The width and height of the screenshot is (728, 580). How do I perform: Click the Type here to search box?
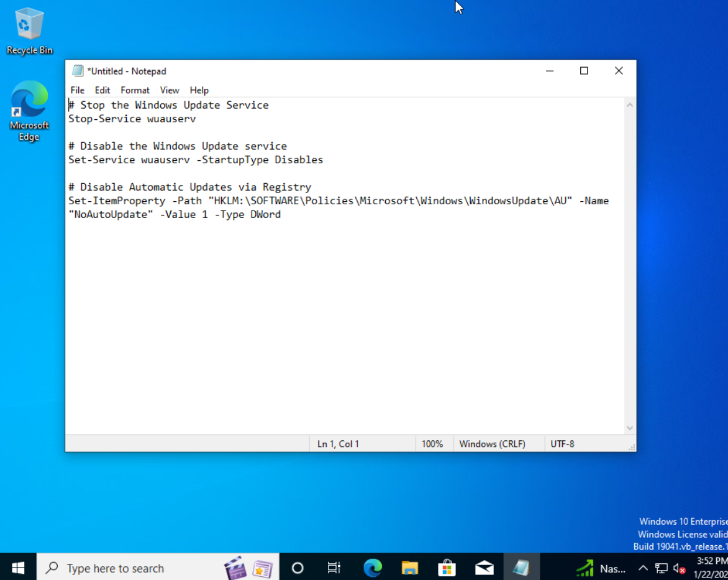[158, 568]
